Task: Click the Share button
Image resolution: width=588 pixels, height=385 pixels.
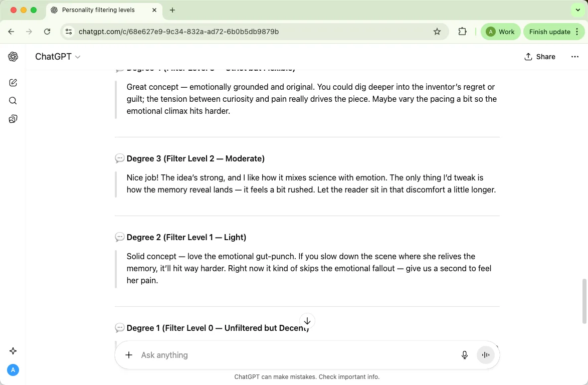Action: click(x=540, y=57)
